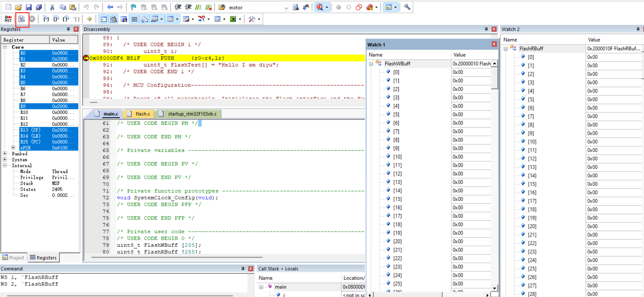Click the Copy icon
This screenshot has width=644, height=297.
point(63,7)
